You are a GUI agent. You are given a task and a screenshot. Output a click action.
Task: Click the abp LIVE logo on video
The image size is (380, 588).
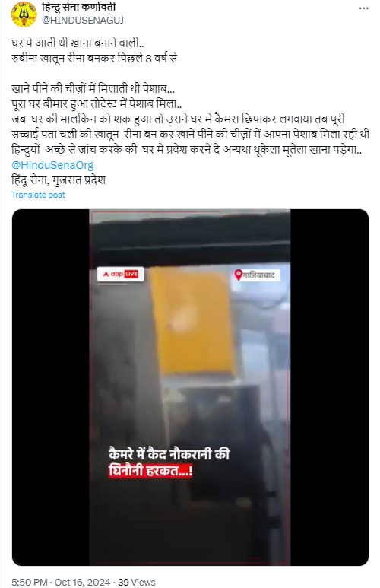(x=120, y=274)
